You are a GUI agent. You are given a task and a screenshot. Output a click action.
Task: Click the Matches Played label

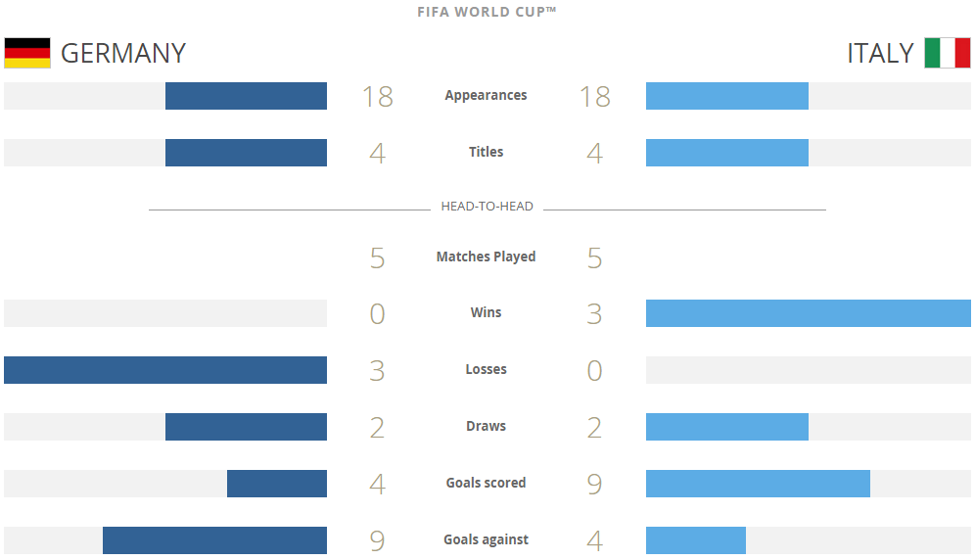point(486,257)
